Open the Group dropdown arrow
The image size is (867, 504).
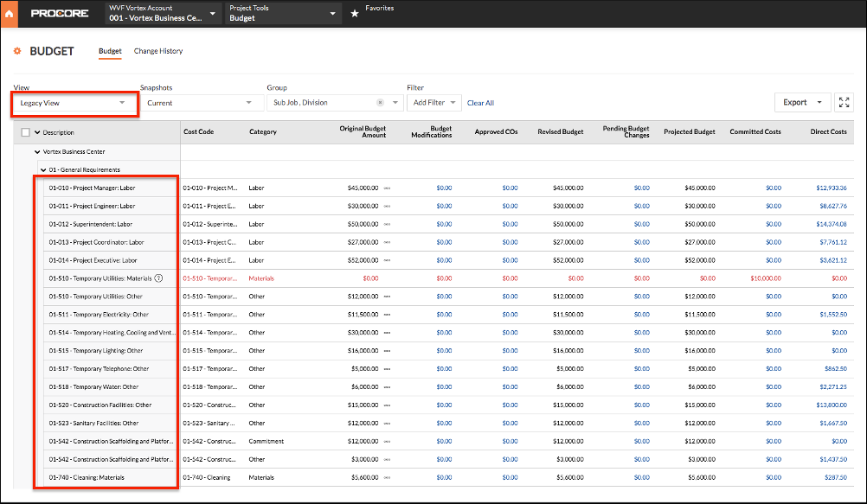point(395,103)
